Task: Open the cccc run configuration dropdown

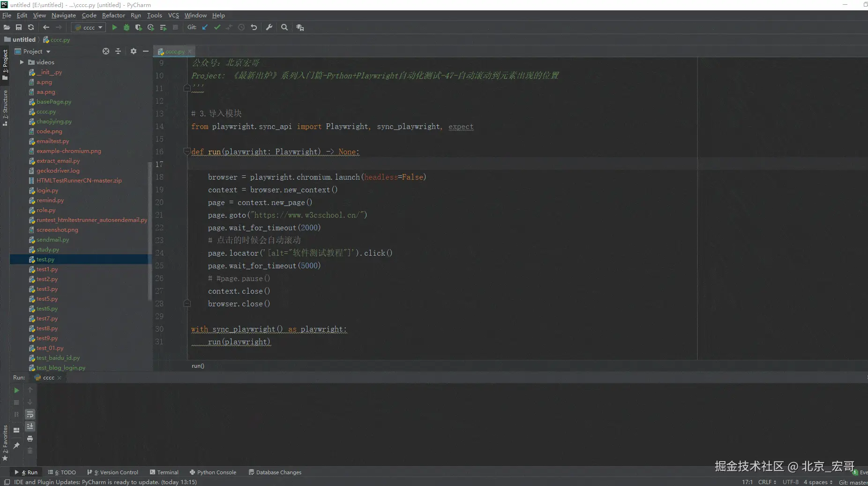Action: click(89, 28)
